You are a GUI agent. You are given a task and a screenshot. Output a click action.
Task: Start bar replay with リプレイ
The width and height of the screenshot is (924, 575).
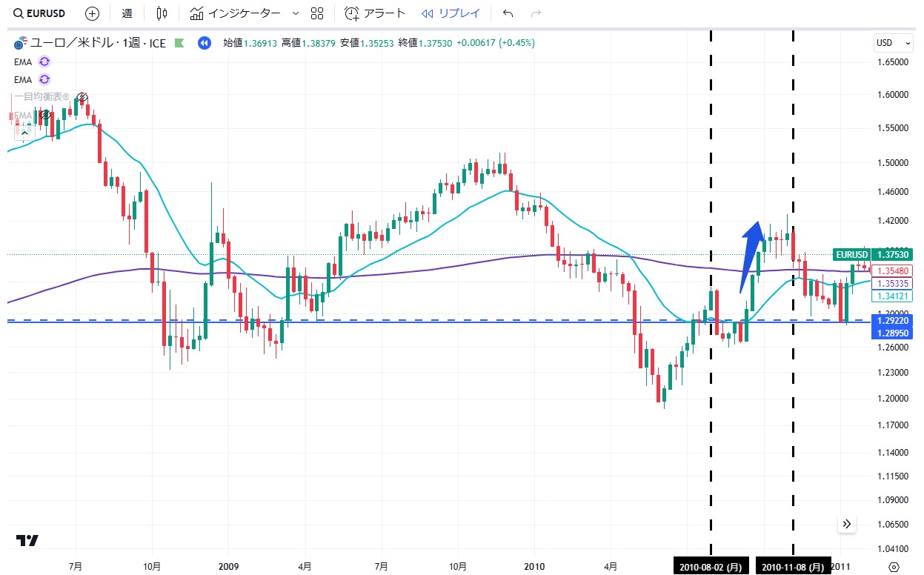pyautogui.click(x=451, y=13)
